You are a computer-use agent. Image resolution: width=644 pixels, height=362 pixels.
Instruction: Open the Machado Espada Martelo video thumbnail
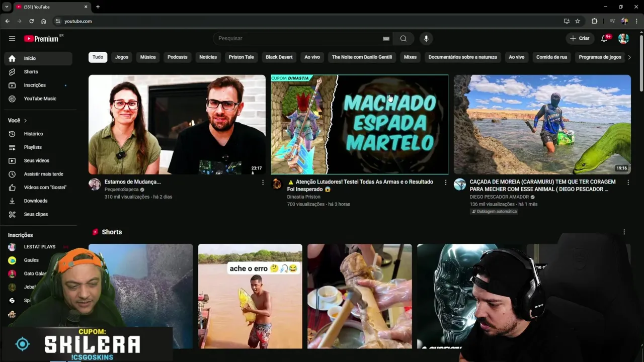[359, 125]
